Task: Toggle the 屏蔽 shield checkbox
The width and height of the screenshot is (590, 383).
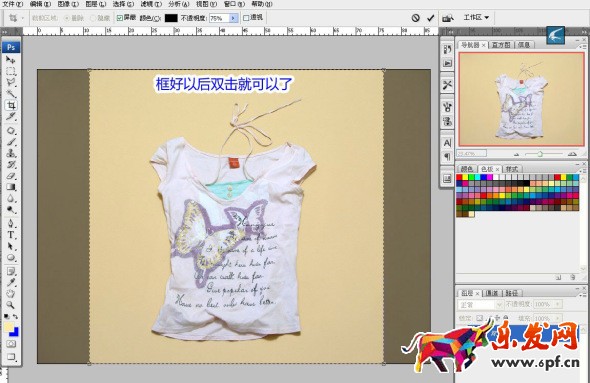Action: tap(120, 18)
